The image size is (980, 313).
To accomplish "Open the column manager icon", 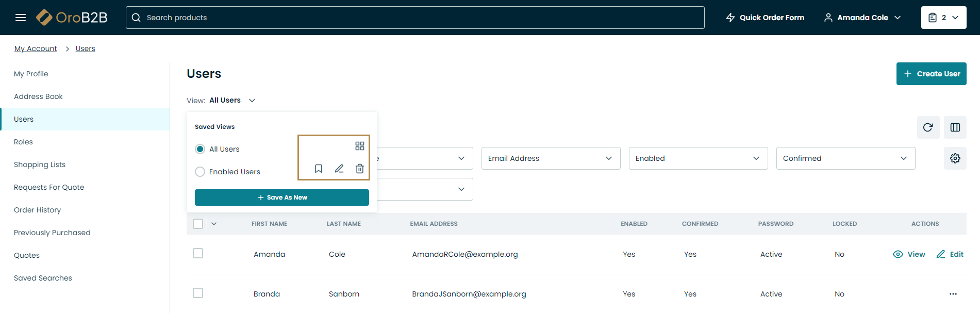I will [955, 127].
